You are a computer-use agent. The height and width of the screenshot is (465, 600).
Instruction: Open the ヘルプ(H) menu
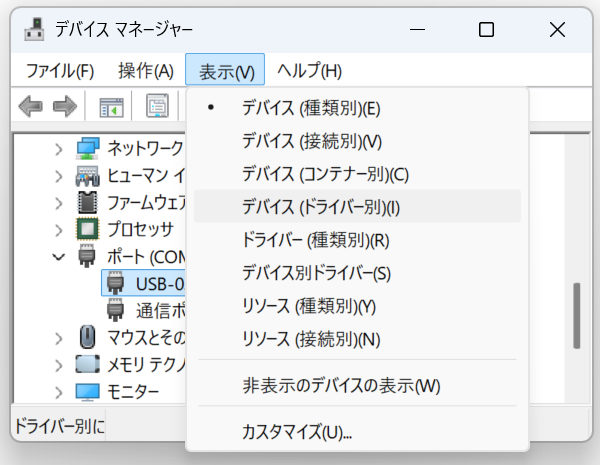click(310, 71)
